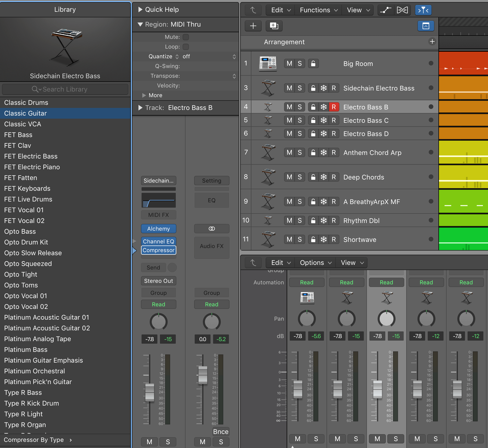The width and height of the screenshot is (488, 448).
Task: Click the lock icon on Big Room track
Action: tap(313, 63)
